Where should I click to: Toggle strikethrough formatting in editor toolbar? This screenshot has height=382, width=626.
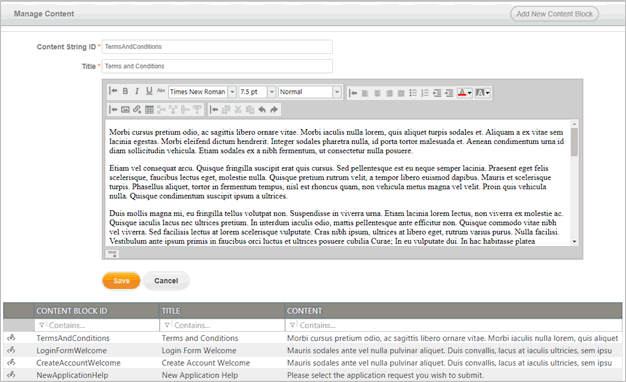(x=161, y=91)
